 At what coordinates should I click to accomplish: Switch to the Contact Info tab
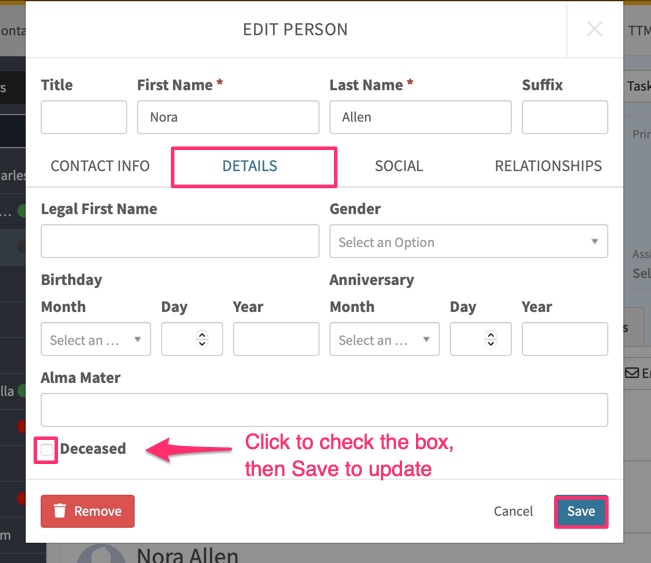point(100,166)
